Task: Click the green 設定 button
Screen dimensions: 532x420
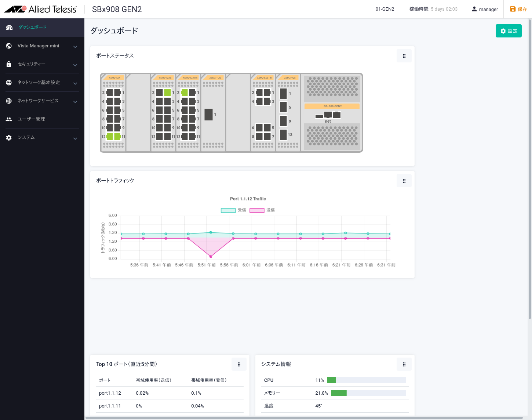Action: (508, 31)
